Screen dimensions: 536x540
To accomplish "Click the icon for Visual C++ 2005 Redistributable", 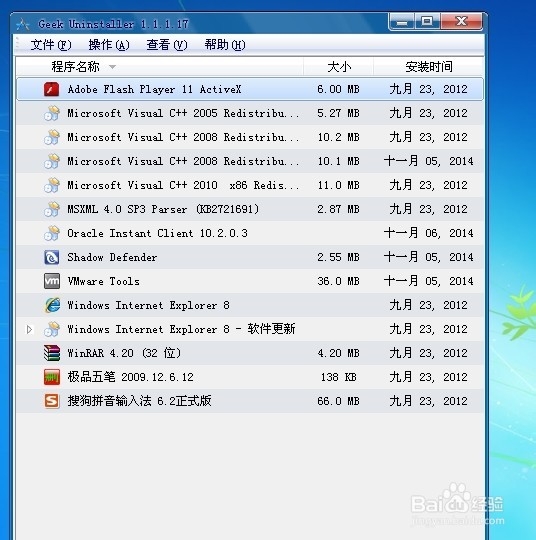I will click(51, 113).
